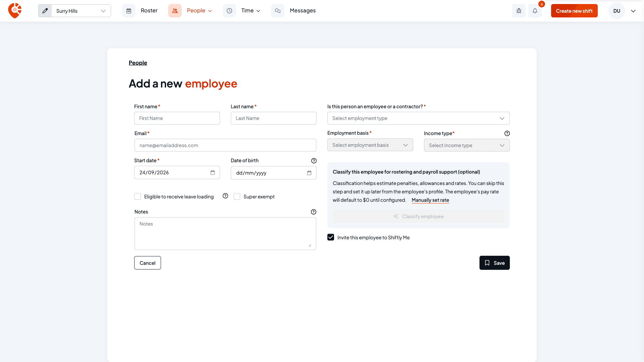Click the Create new shift button

(x=574, y=11)
